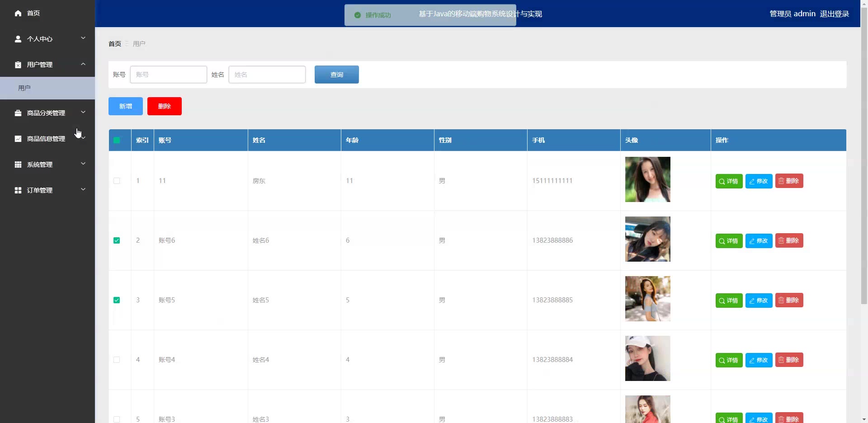Screen dimensions: 868x423
Task: Modify the 账号6 user row
Action: click(x=759, y=241)
